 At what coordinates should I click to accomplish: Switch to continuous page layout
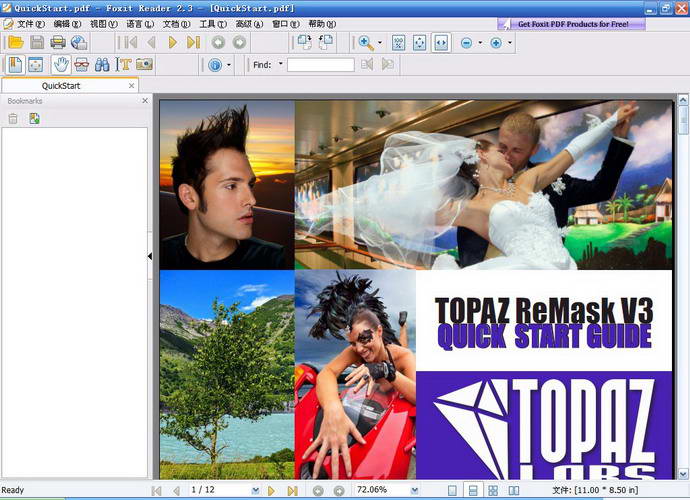(x=473, y=490)
